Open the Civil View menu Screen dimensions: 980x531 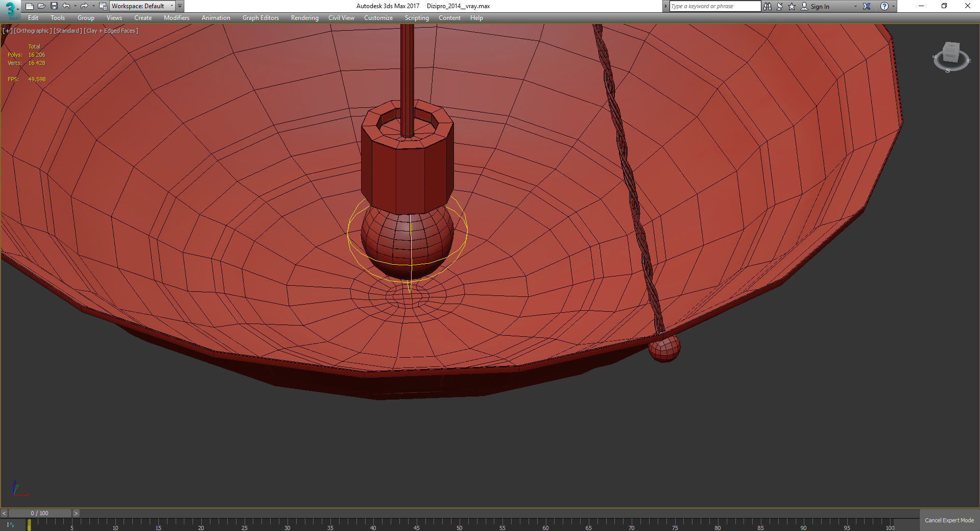[x=341, y=18]
